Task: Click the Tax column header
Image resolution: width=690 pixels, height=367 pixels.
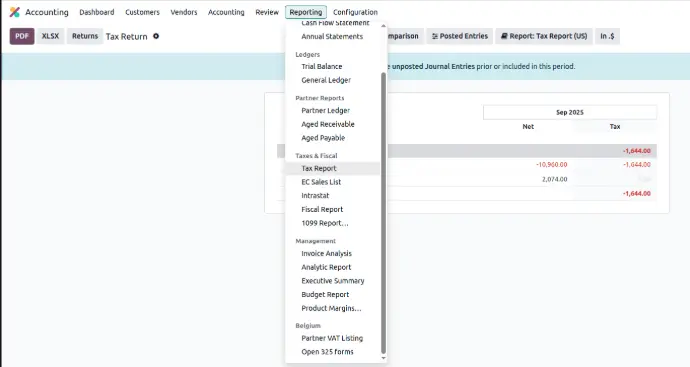Action: click(x=615, y=126)
